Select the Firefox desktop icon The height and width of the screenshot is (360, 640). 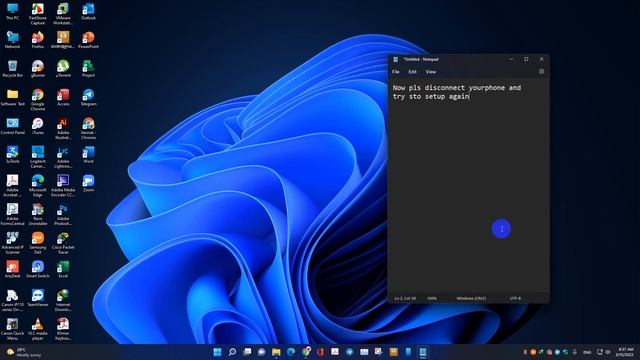pyautogui.click(x=38, y=40)
